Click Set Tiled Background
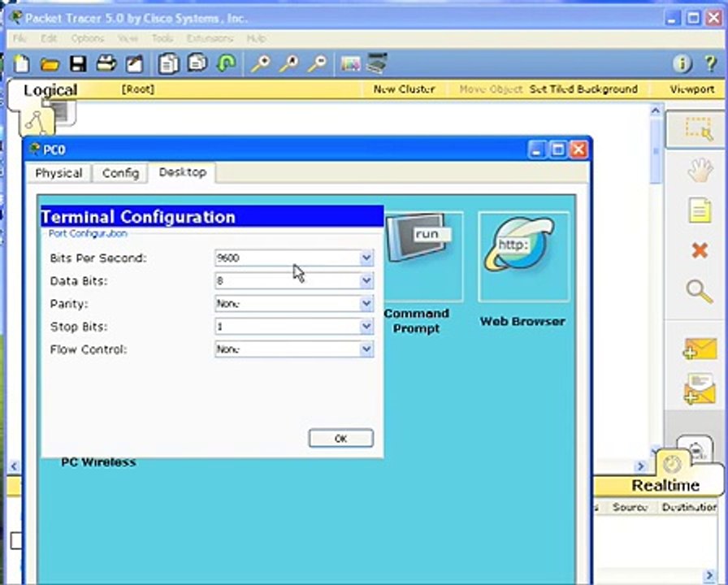The height and width of the screenshot is (585, 728). click(583, 89)
